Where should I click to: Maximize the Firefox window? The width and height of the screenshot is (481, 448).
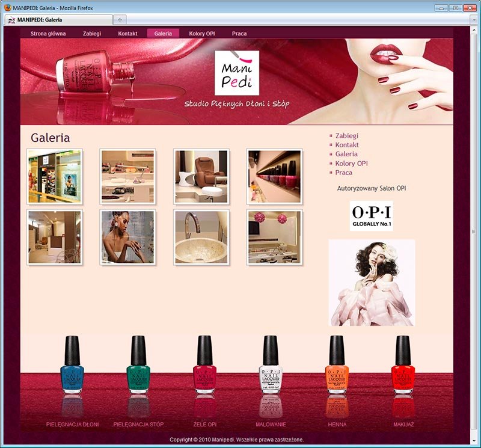pos(456,8)
